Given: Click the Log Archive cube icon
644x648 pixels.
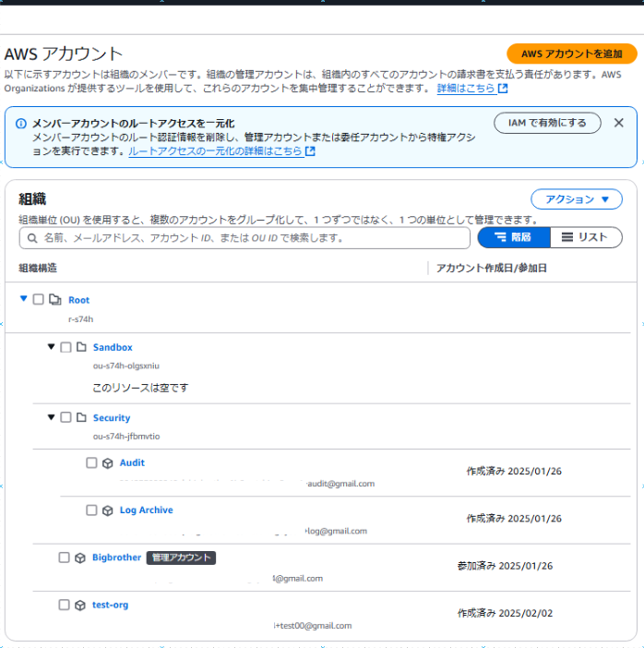Looking at the screenshot, I should point(108,510).
